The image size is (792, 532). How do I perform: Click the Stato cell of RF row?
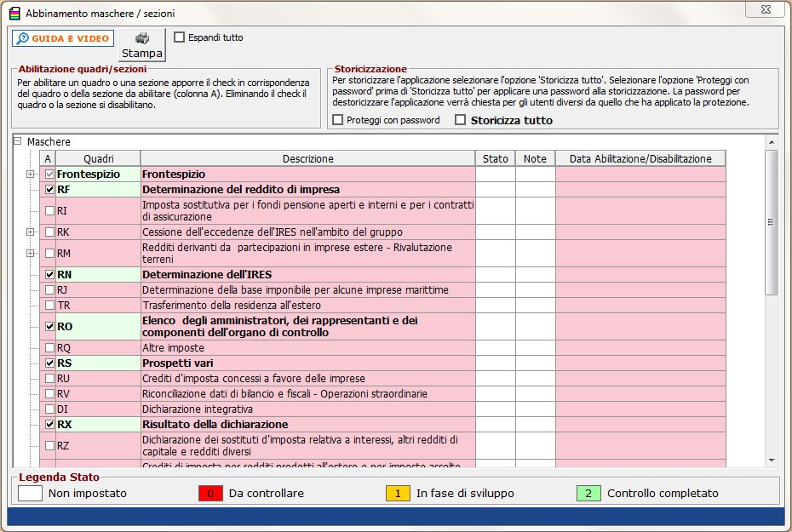click(496, 190)
